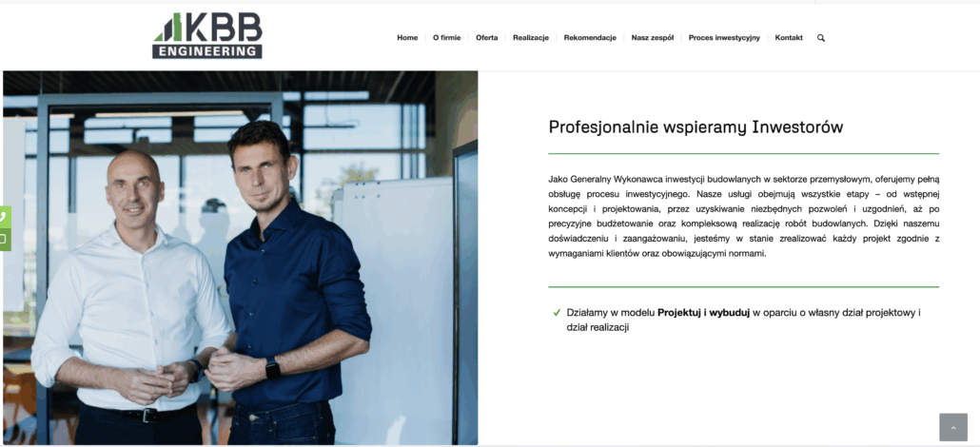Image resolution: width=980 pixels, height=447 pixels.
Task: Click the dark green message side button
Action: coord(5,240)
